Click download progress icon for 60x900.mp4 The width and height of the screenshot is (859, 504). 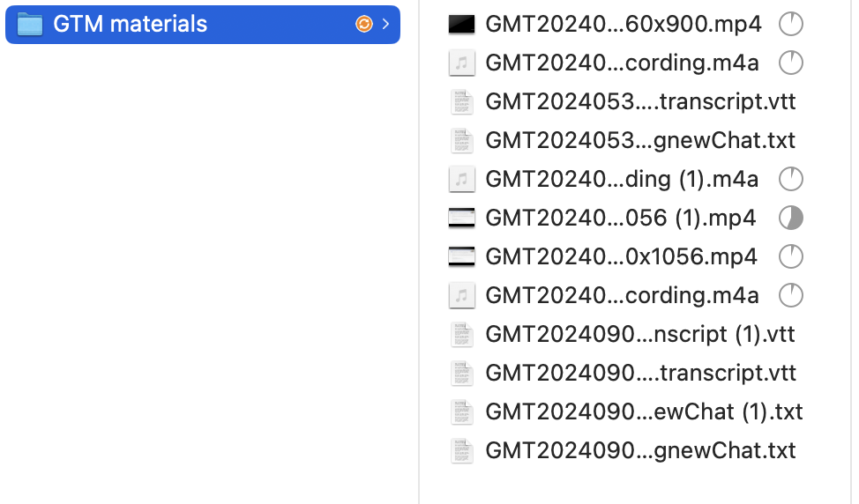791,25
